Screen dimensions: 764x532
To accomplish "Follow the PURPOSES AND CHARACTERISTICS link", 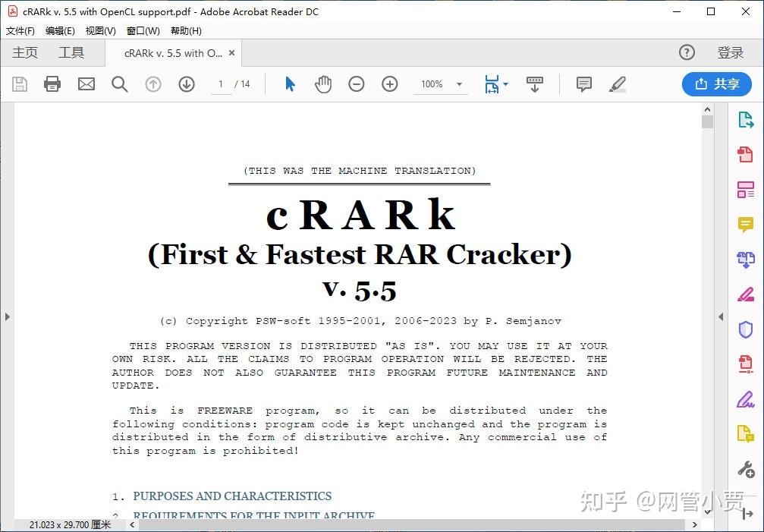I will point(232,496).
